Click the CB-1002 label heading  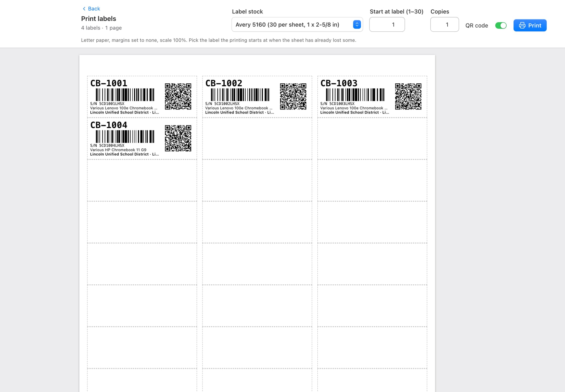tap(224, 83)
